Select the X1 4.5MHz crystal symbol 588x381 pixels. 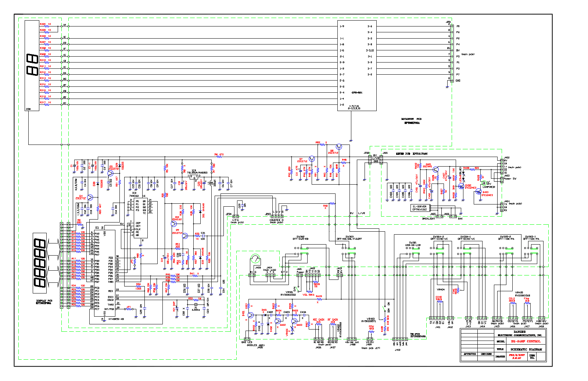coord(196,305)
